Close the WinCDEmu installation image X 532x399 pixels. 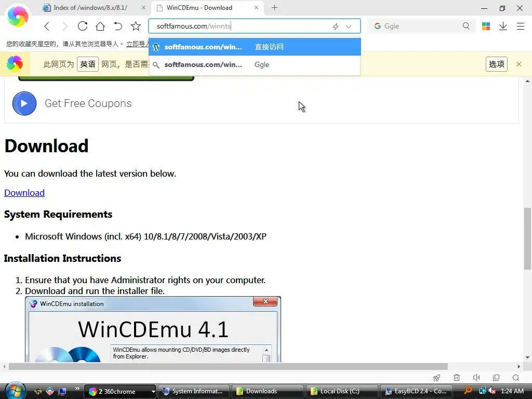(x=265, y=301)
